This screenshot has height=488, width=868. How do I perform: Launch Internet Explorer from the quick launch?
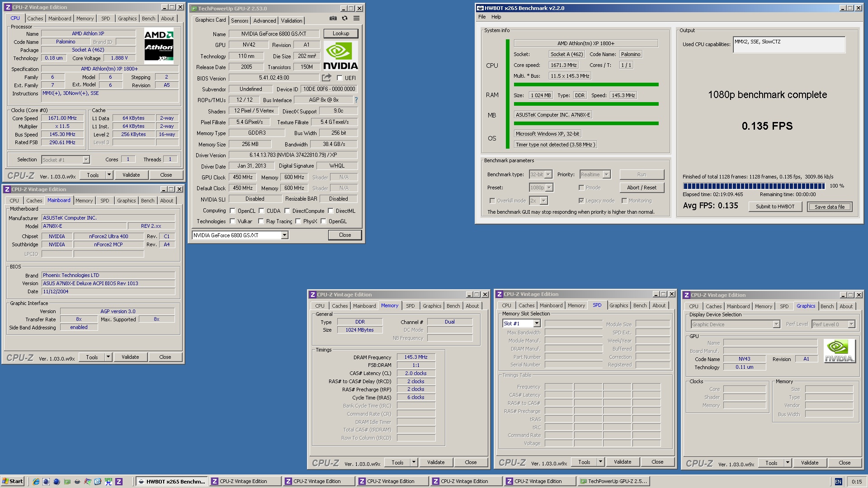36,482
